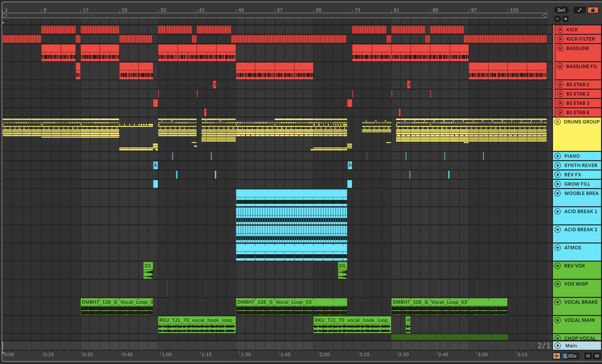Image resolution: width=602 pixels, height=364 pixels.
Task: Toggle the orange Lock Envelopes padlock
Action: point(593,10)
